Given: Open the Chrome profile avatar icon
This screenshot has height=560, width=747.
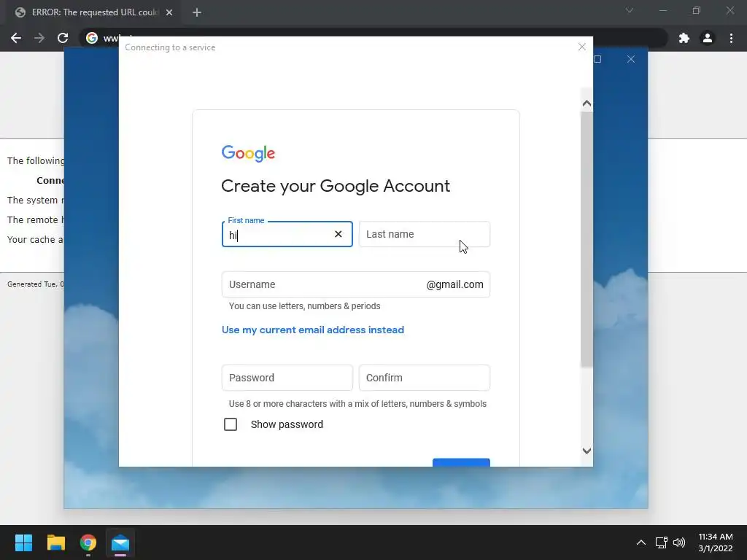Looking at the screenshot, I should [x=708, y=38].
